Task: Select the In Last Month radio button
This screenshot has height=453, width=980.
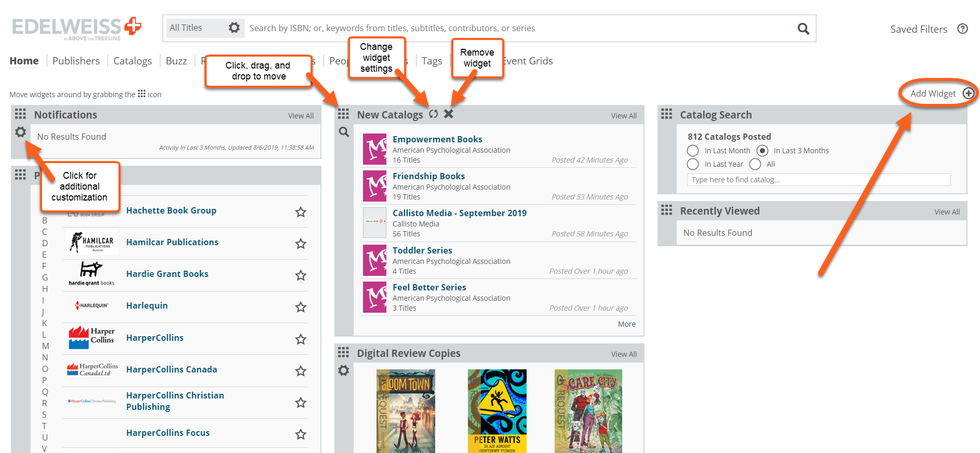Action: (x=693, y=151)
